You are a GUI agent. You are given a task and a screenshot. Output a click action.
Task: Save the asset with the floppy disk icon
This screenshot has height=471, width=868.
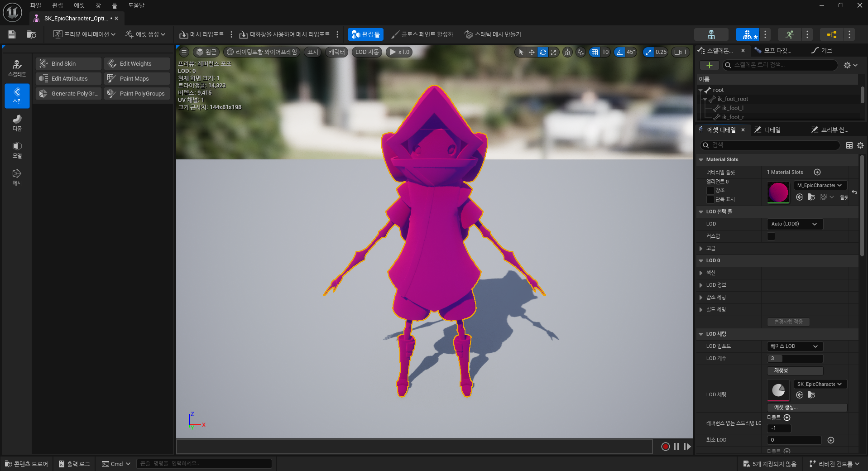tap(12, 34)
